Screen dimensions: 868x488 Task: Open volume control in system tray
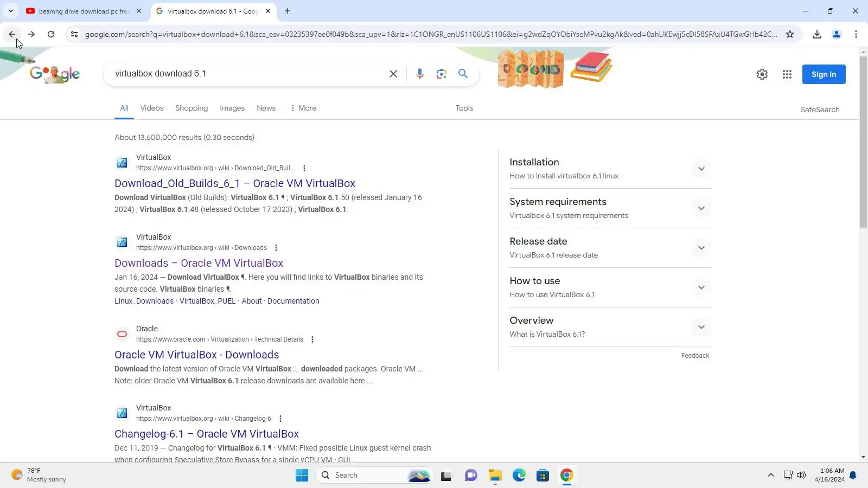pos(801,476)
